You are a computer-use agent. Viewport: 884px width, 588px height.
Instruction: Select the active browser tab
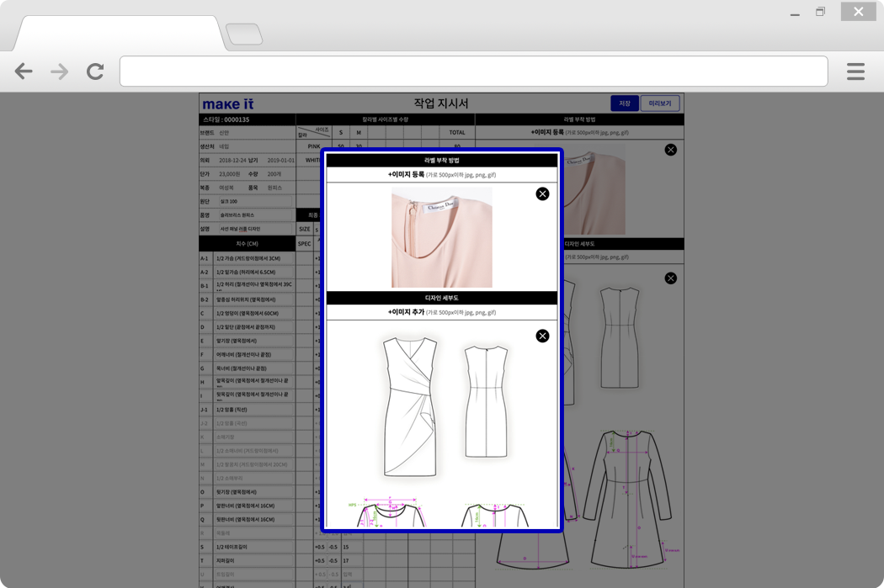point(119,34)
